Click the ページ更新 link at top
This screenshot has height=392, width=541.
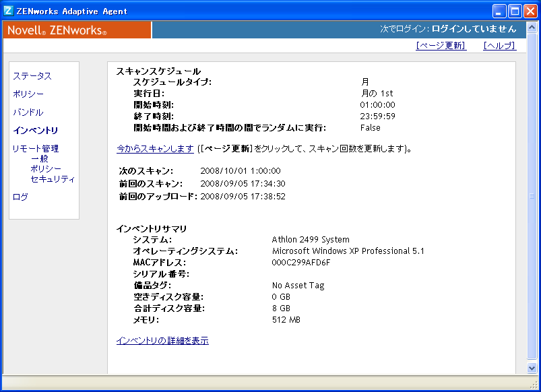[x=441, y=46]
